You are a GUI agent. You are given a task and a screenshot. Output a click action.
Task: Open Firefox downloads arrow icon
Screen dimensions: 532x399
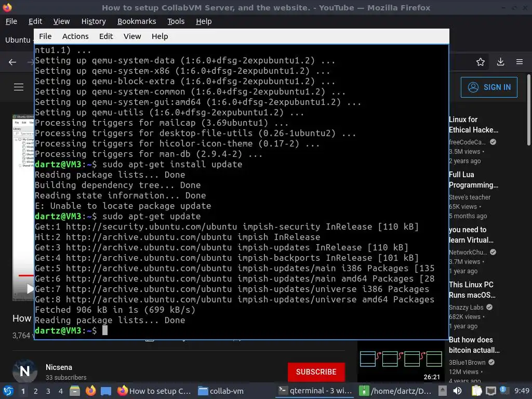coord(500,62)
